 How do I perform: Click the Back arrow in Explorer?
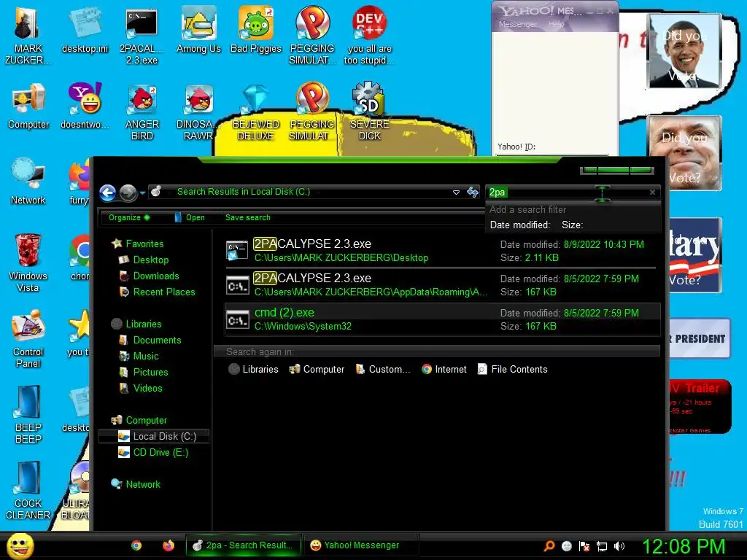[x=108, y=192]
